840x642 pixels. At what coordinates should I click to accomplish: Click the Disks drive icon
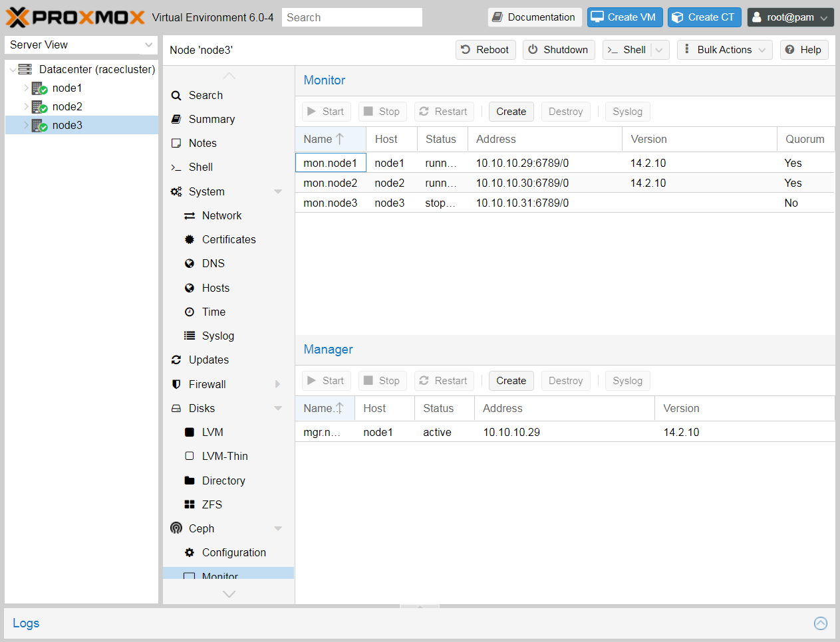coord(176,408)
